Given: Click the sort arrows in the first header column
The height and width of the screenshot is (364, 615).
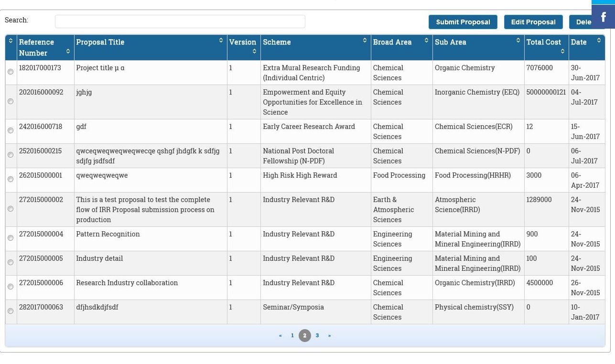Looking at the screenshot, I should pyautogui.click(x=11, y=41).
